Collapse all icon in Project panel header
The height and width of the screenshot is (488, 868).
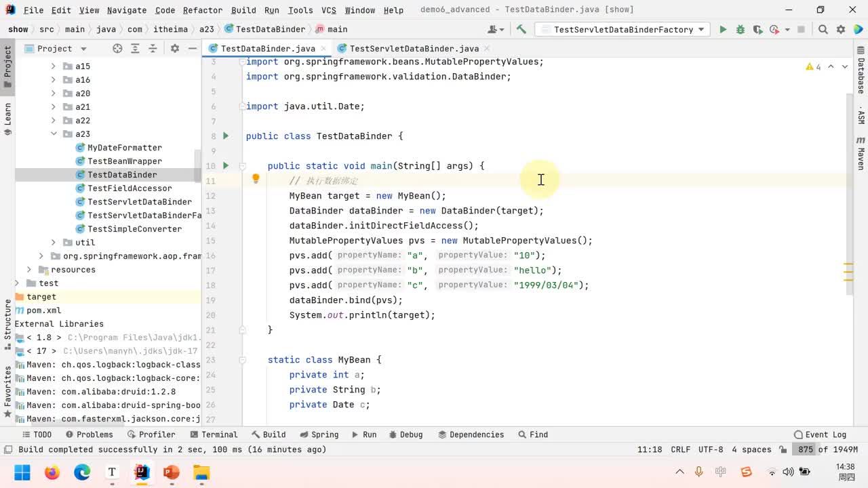(x=153, y=48)
